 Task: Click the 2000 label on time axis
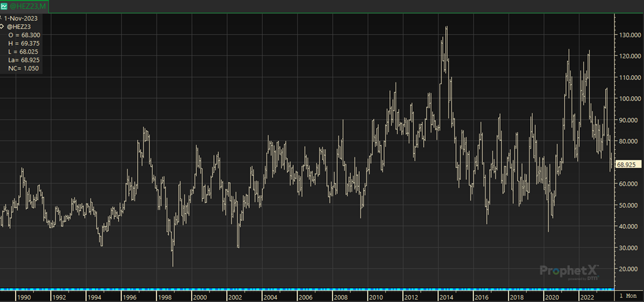point(200,296)
